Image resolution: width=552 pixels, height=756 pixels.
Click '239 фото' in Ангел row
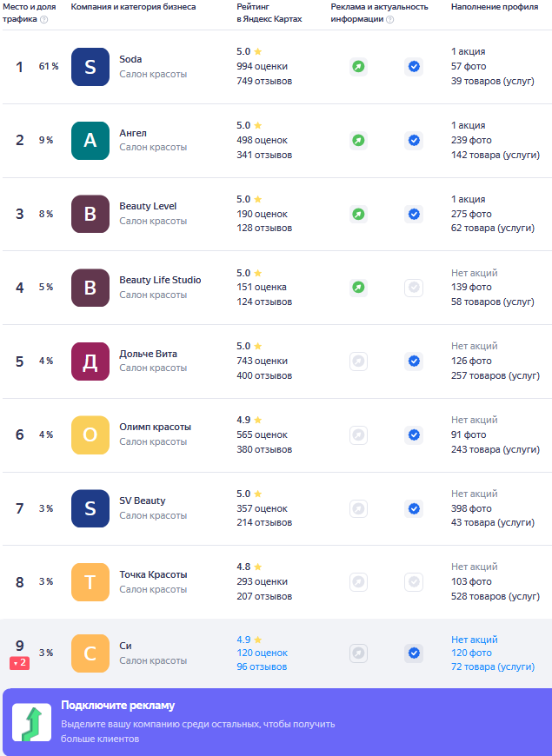471,140
